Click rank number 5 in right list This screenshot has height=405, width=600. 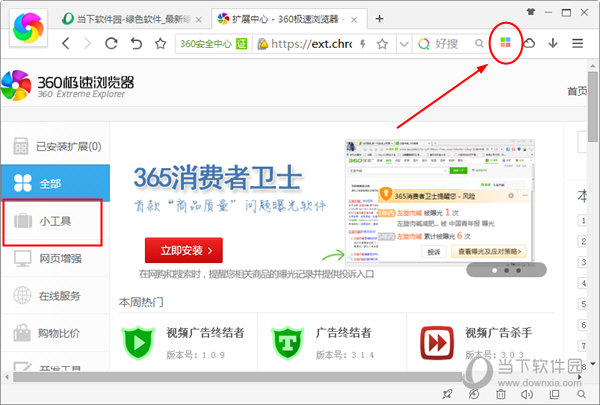click(583, 304)
